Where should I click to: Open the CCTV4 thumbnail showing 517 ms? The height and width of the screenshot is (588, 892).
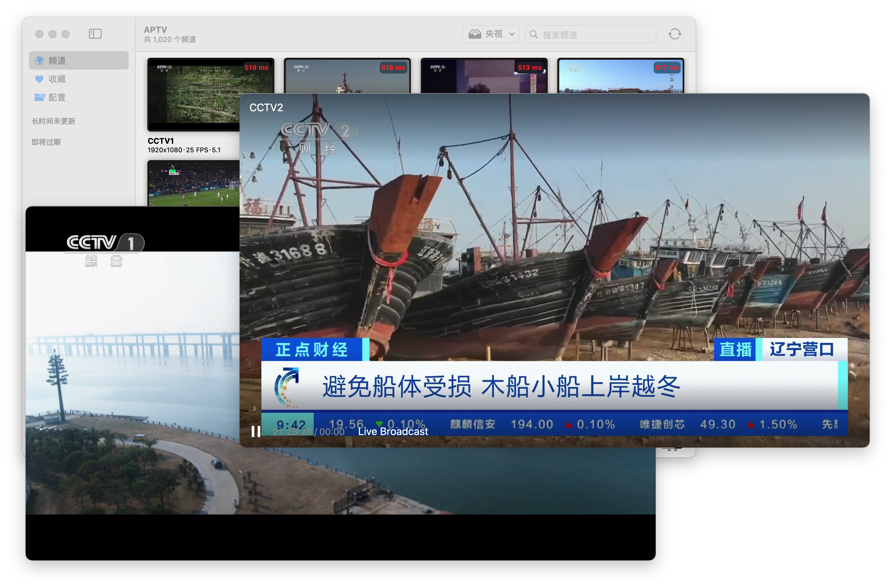tap(620, 76)
